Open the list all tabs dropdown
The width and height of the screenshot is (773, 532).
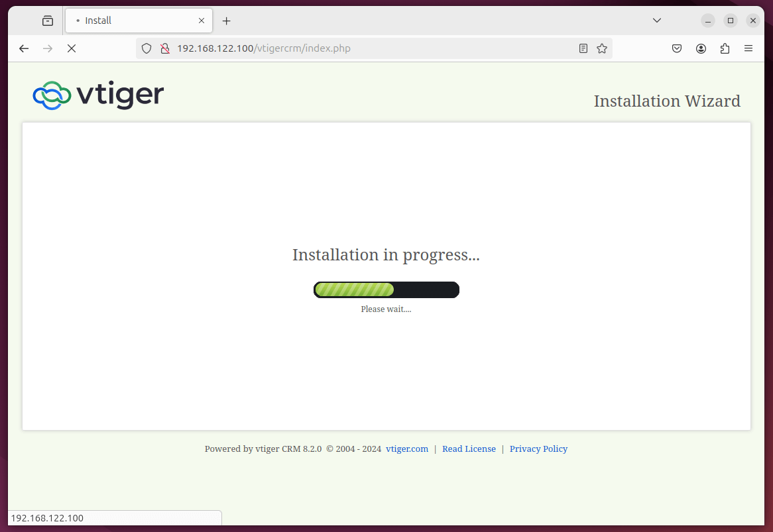(x=656, y=21)
